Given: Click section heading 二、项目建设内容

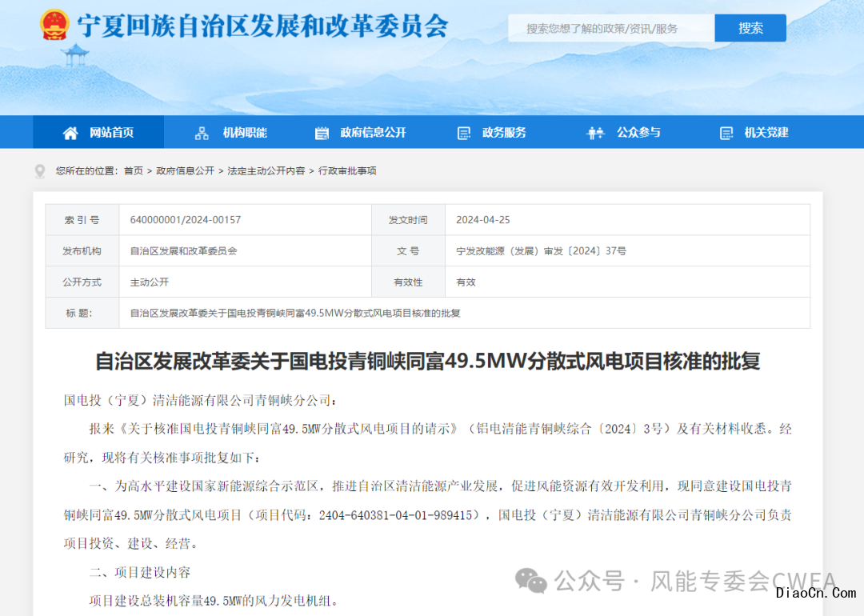Looking at the screenshot, I should (x=140, y=573).
